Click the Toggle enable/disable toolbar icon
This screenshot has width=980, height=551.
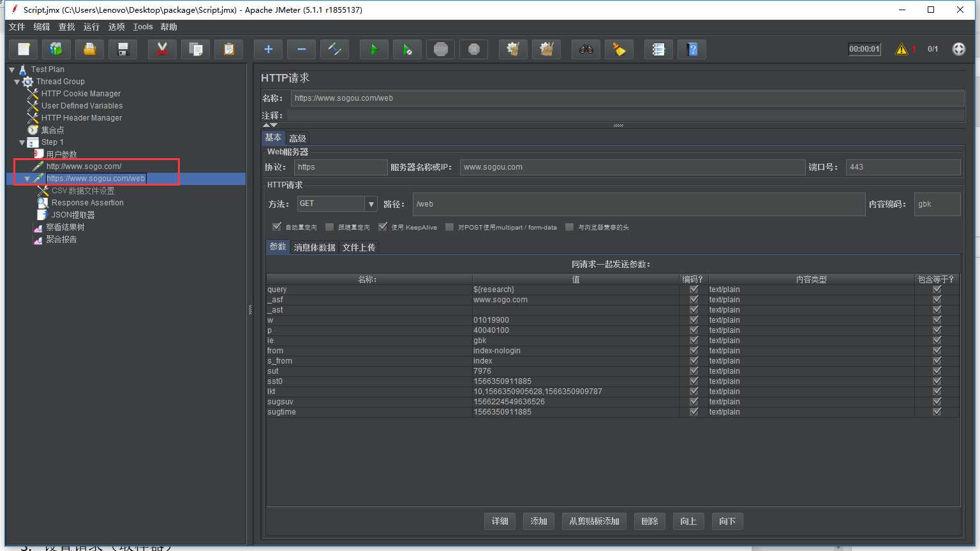[335, 49]
